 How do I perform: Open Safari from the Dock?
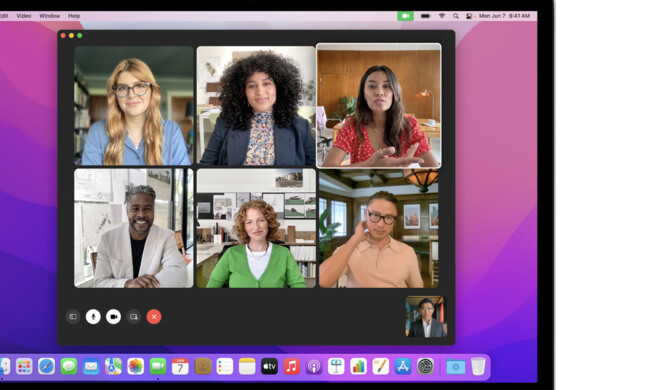tap(46, 366)
